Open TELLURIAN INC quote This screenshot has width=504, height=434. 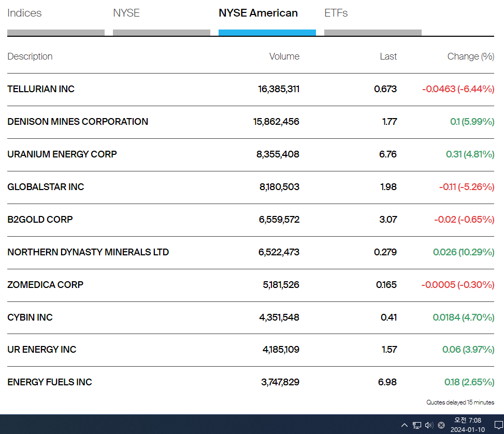(x=41, y=89)
